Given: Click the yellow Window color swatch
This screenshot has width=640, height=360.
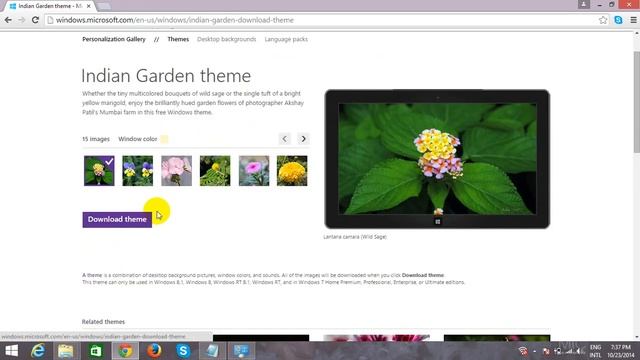Looking at the screenshot, I should (x=164, y=139).
